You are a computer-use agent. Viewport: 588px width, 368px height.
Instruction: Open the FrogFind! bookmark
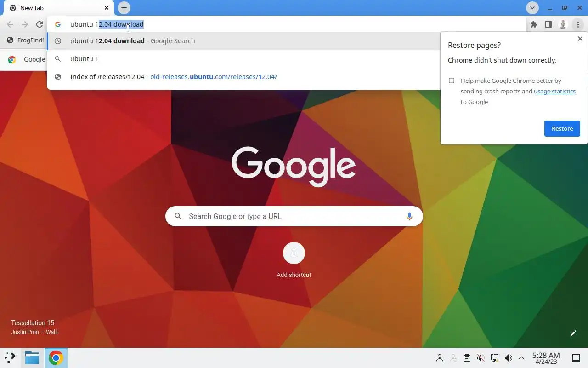[x=25, y=40]
